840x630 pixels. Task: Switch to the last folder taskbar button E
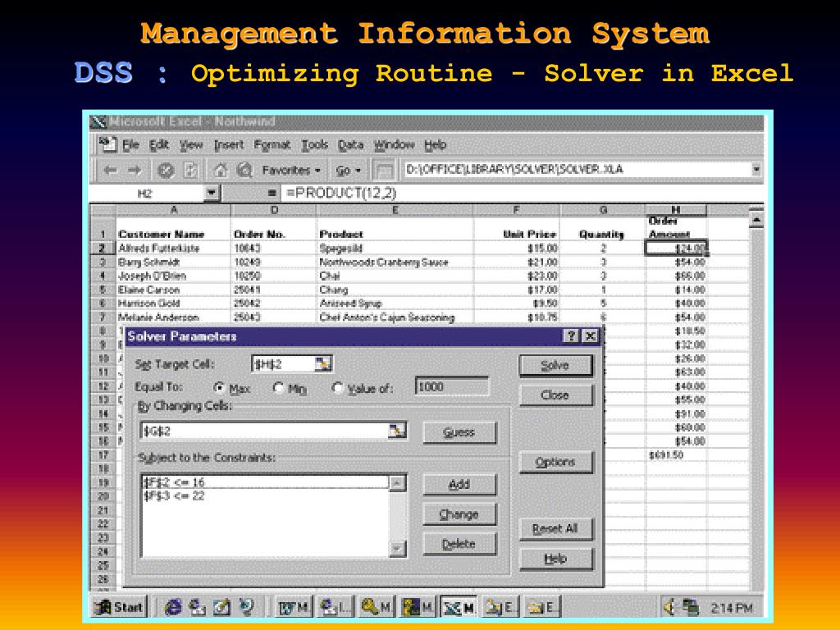coord(541,607)
